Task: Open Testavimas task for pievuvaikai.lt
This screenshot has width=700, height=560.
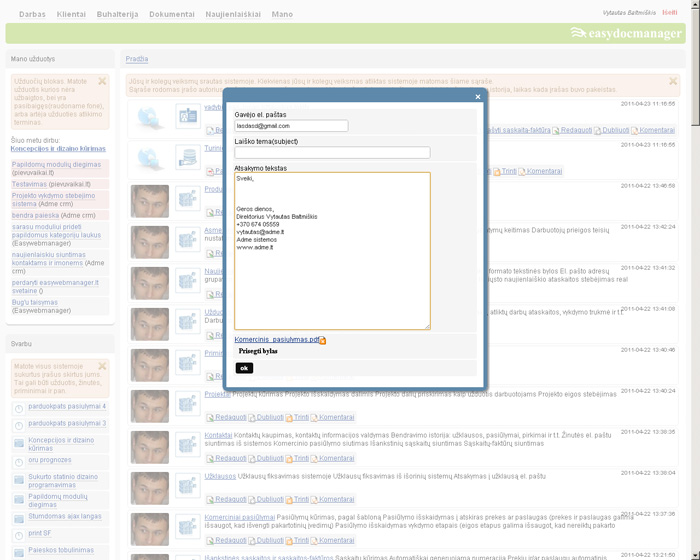Action: [29, 184]
